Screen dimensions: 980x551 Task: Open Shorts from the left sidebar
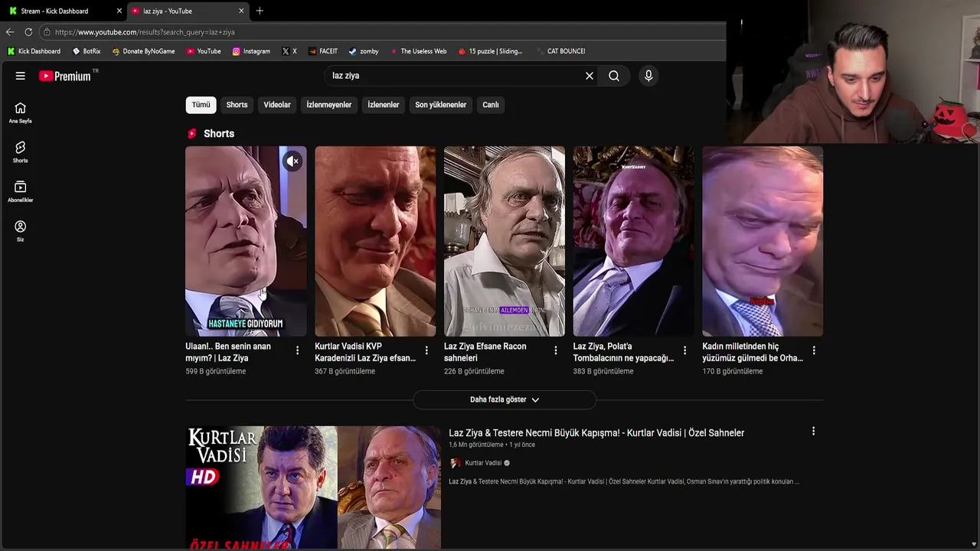tap(21, 152)
